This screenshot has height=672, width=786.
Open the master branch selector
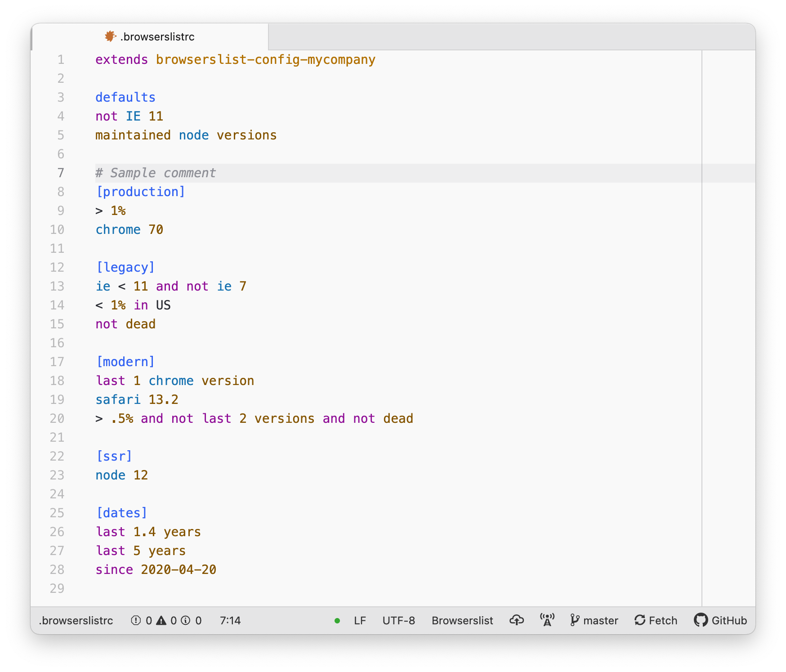[594, 621]
